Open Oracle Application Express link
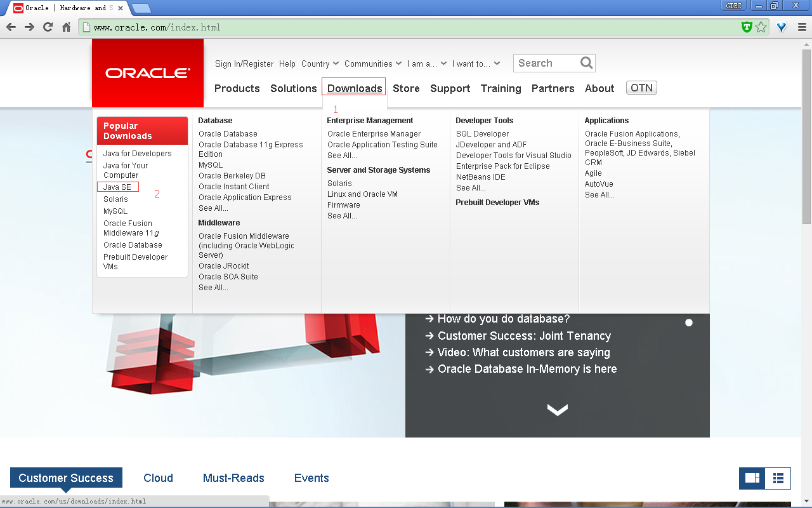Viewport: 812px width, 508px height. click(x=245, y=197)
